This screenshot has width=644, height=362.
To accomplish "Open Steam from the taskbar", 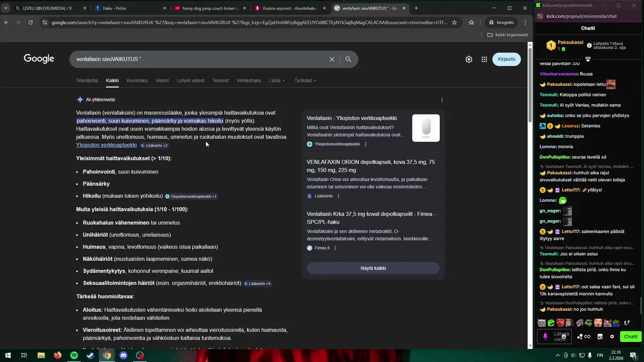I will tap(90, 355).
